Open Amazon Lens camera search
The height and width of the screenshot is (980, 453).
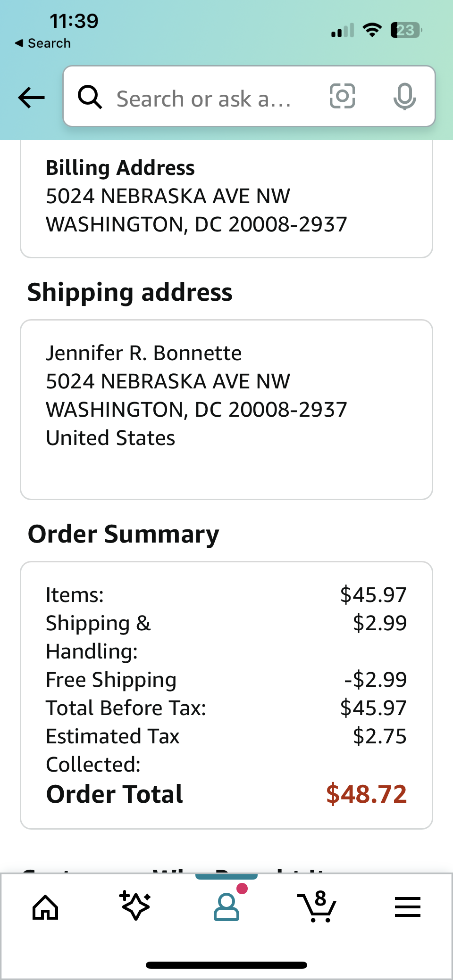pos(342,97)
